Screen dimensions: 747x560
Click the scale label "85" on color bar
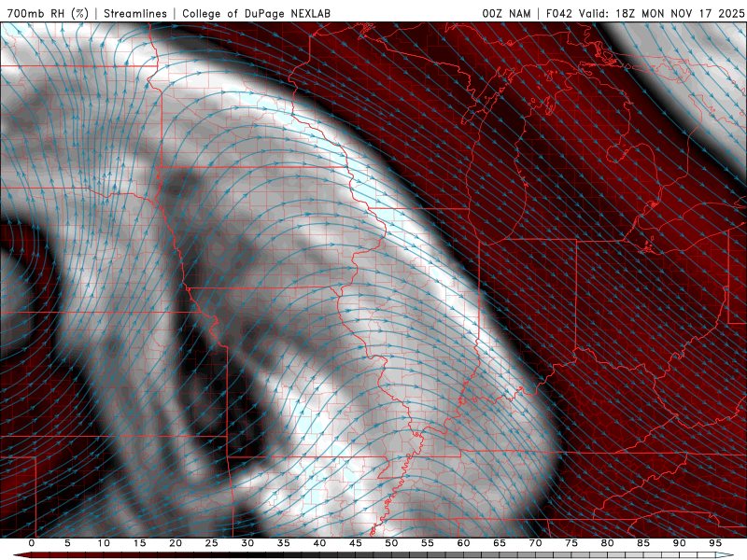tap(643, 543)
